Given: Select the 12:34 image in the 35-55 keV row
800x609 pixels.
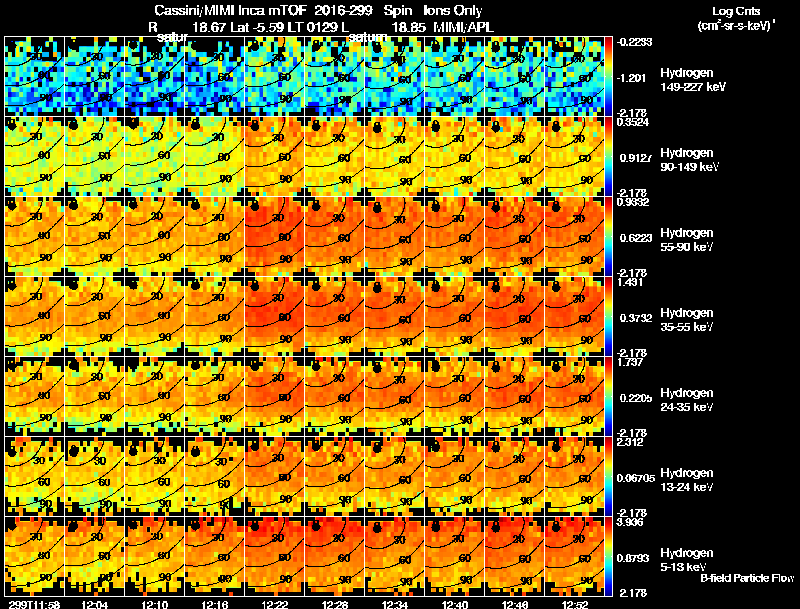Looking at the screenshot, I should (395, 317).
